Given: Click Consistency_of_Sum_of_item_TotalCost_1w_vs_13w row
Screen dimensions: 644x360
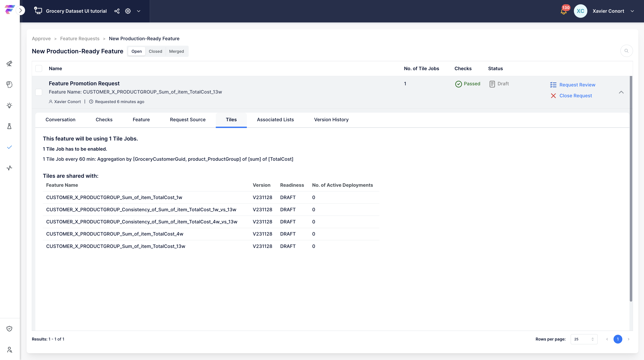Looking at the screenshot, I should click(x=211, y=210).
